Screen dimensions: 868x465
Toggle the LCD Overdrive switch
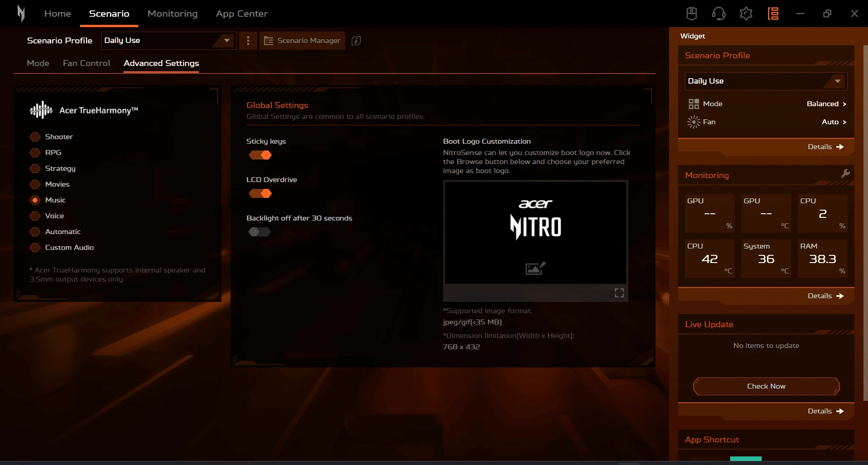coord(260,193)
